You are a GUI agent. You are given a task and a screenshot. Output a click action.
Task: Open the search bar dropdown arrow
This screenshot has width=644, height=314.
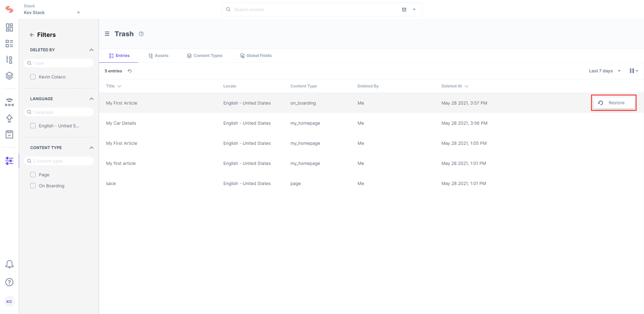coord(414,10)
